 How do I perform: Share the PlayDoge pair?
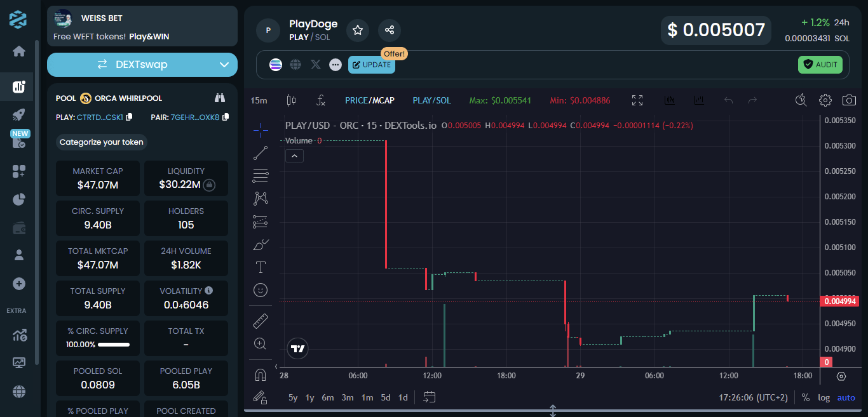coord(390,30)
